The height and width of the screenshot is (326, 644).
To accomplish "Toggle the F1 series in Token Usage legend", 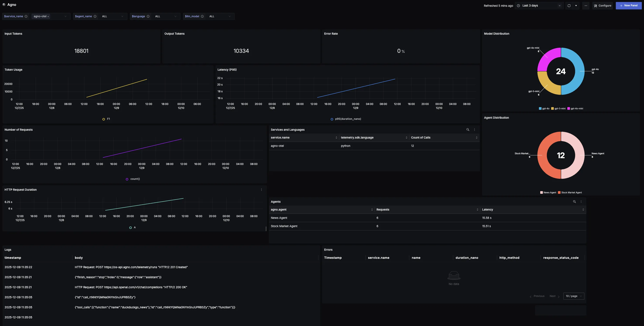I will [107, 119].
